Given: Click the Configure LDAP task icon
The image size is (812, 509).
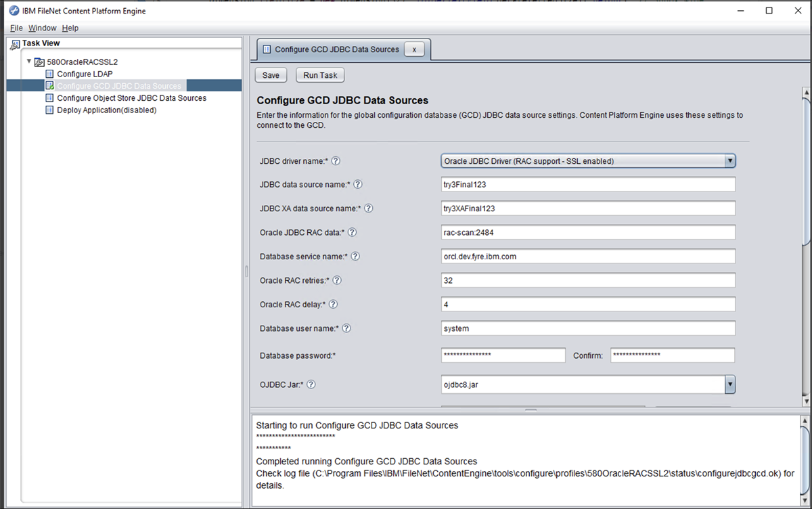Looking at the screenshot, I should coord(49,74).
